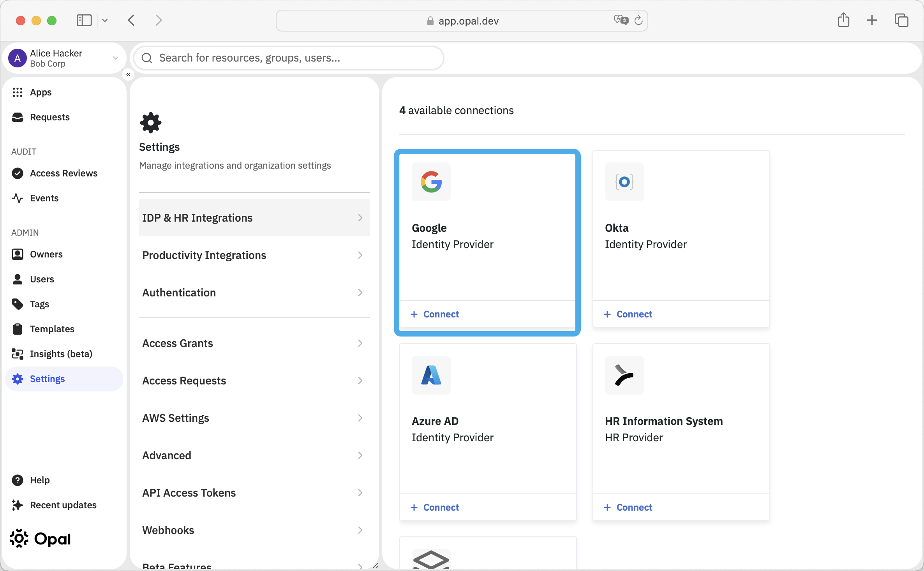The image size is (924, 571).
Task: Go forward with the browser forward arrow
Action: tap(159, 20)
